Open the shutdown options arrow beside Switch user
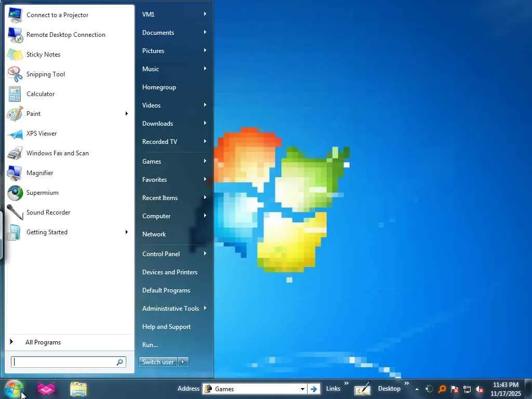This screenshot has width=532, height=399. tap(183, 362)
